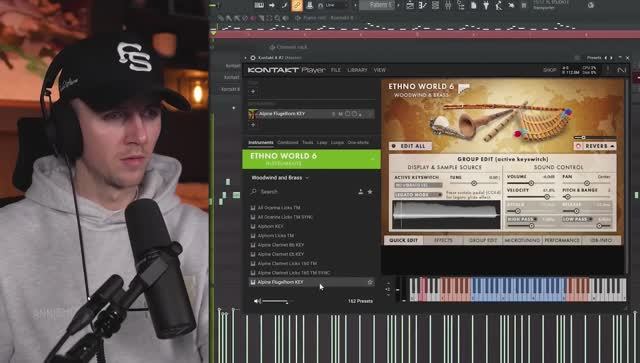Switch to the MICROTUNING tab

point(522,241)
